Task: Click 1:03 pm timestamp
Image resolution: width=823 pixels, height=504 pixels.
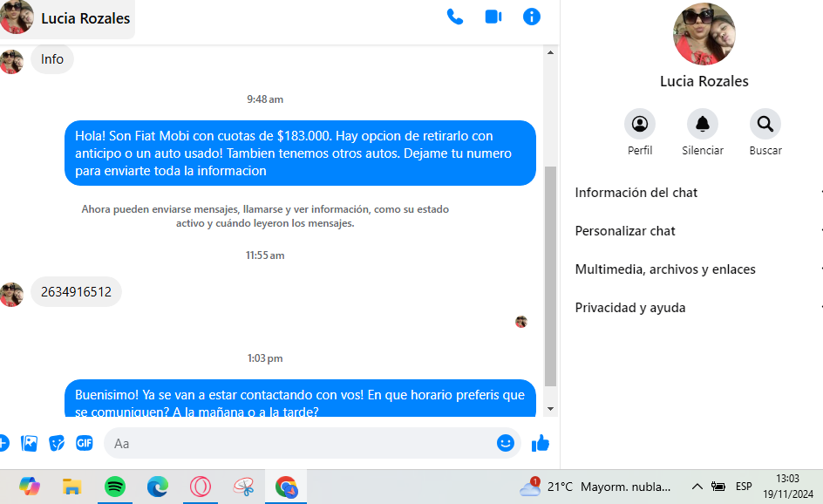Action: point(265,358)
